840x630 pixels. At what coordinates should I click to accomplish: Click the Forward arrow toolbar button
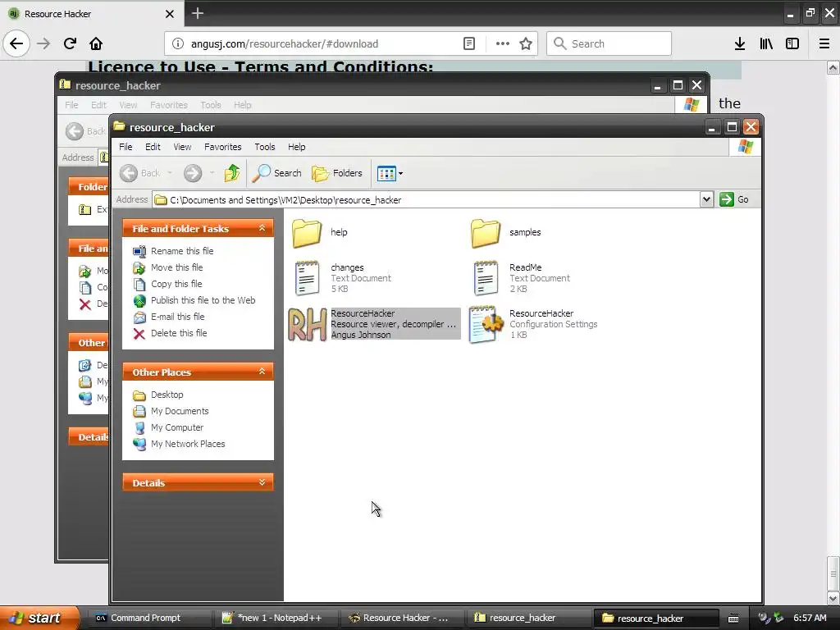click(193, 173)
